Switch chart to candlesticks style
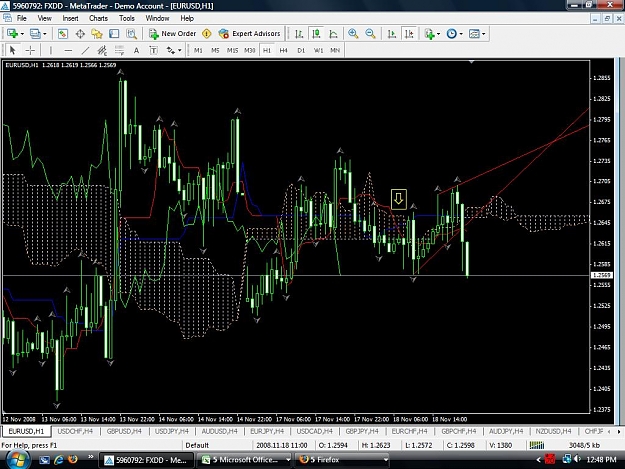Image resolution: width=625 pixels, height=469 pixels. click(316, 34)
